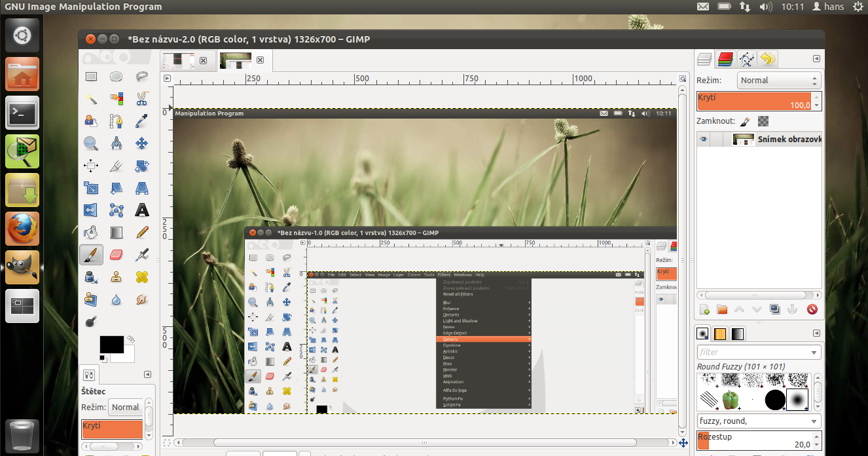Delete the layer button

pos(812,309)
